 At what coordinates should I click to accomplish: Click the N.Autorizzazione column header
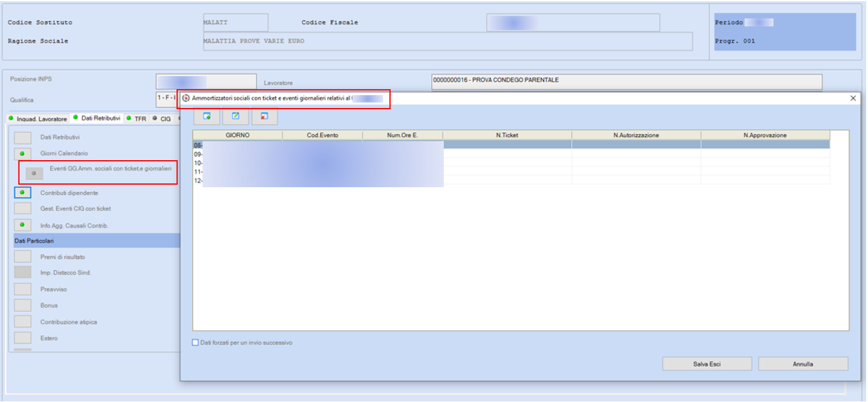636,135
